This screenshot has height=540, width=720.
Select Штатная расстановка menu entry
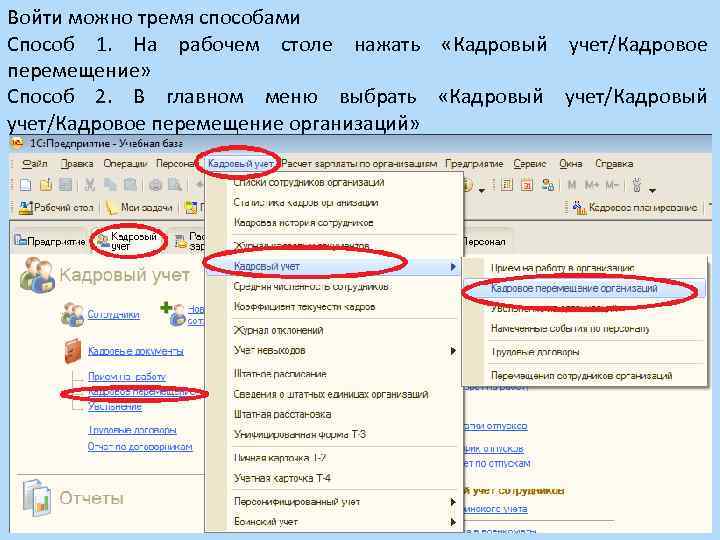tap(282, 414)
